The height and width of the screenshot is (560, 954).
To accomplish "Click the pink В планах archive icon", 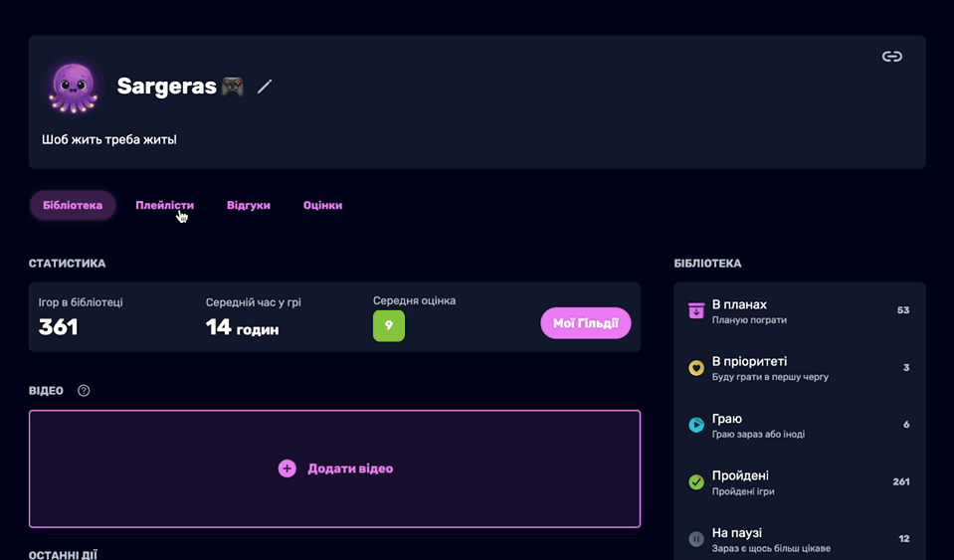I will click(x=696, y=311).
